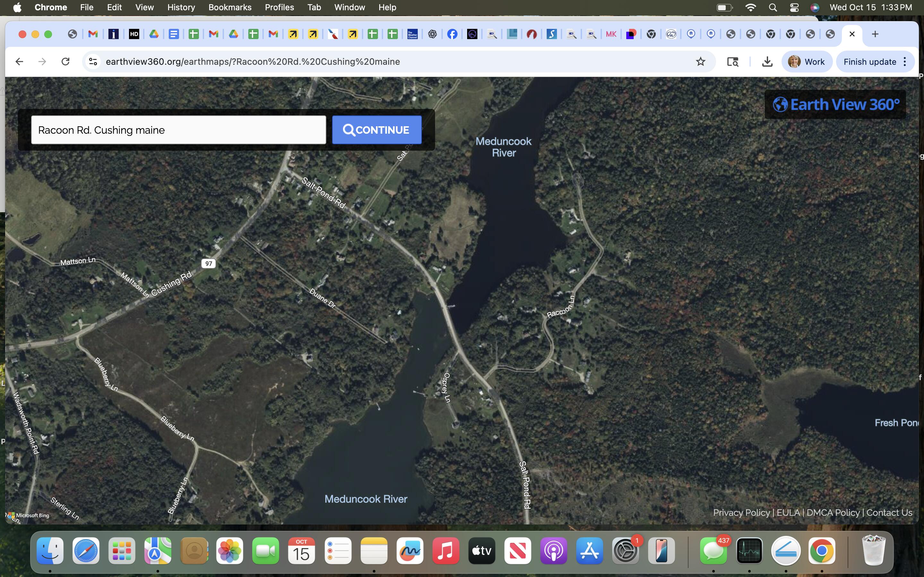Image resolution: width=924 pixels, height=577 pixels.
Task: Click the site information icon in address bar
Action: click(x=92, y=62)
